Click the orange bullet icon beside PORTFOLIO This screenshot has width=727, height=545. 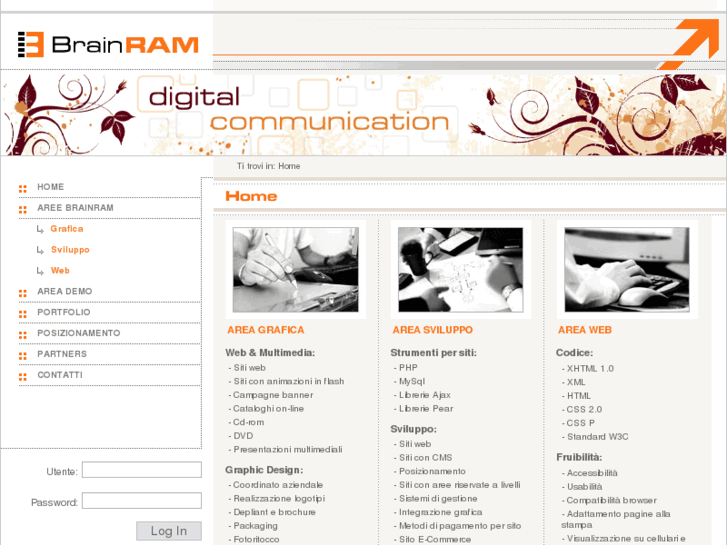tap(23, 314)
